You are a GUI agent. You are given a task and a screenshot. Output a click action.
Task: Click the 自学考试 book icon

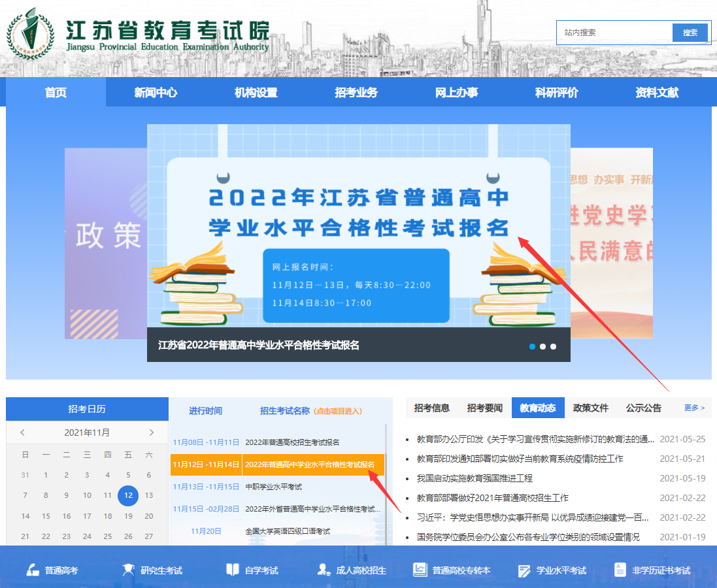tap(232, 570)
